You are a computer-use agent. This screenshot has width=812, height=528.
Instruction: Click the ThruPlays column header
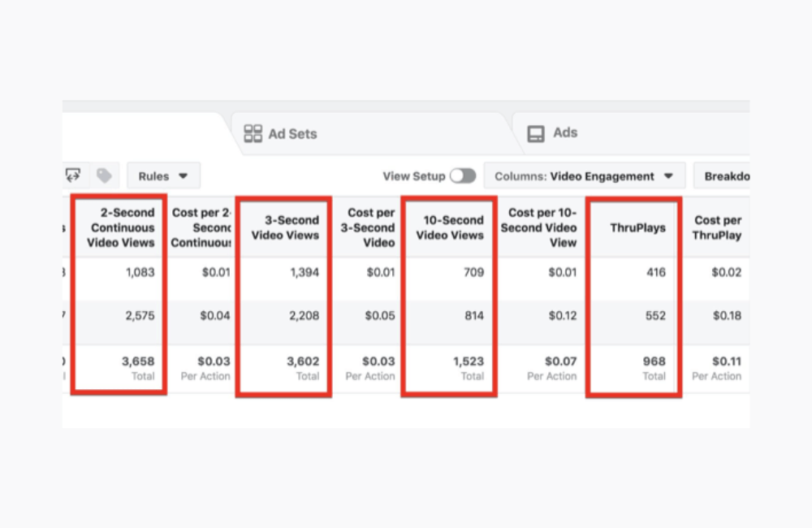[637, 227]
